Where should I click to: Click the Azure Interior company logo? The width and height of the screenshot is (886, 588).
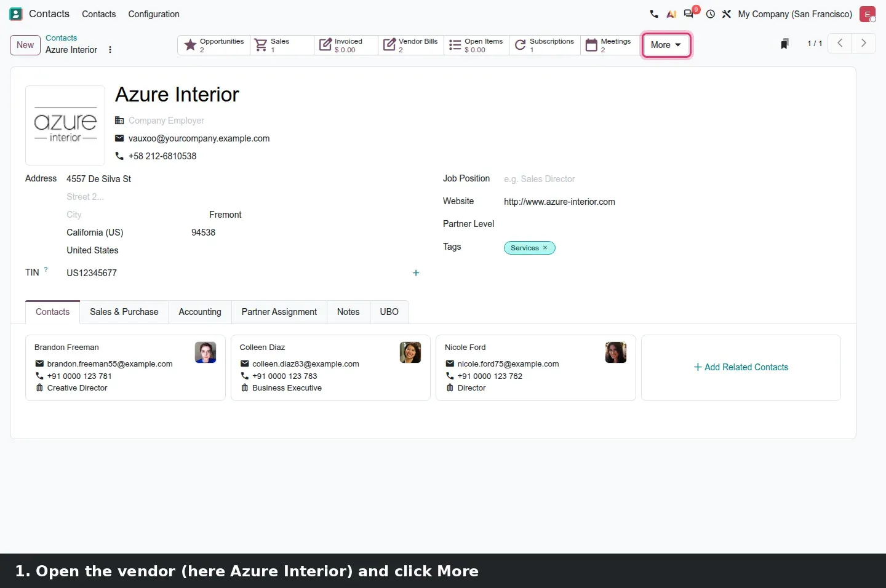(65, 125)
